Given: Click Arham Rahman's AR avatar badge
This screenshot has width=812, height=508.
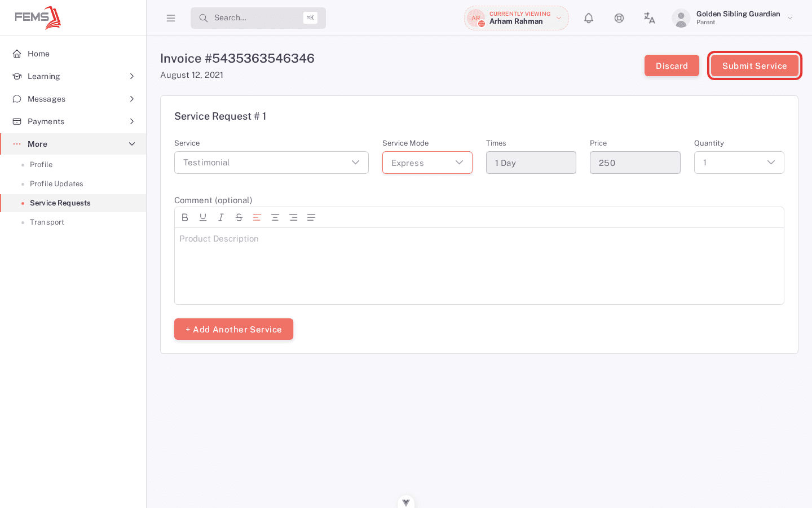Looking at the screenshot, I should (476, 18).
